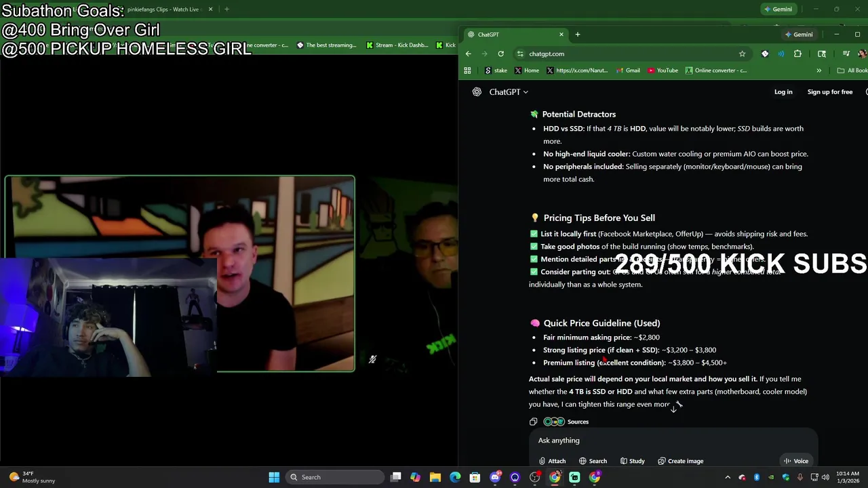Open a new tab in ChatGPT window
868x488 pixels.
pyautogui.click(x=578, y=35)
